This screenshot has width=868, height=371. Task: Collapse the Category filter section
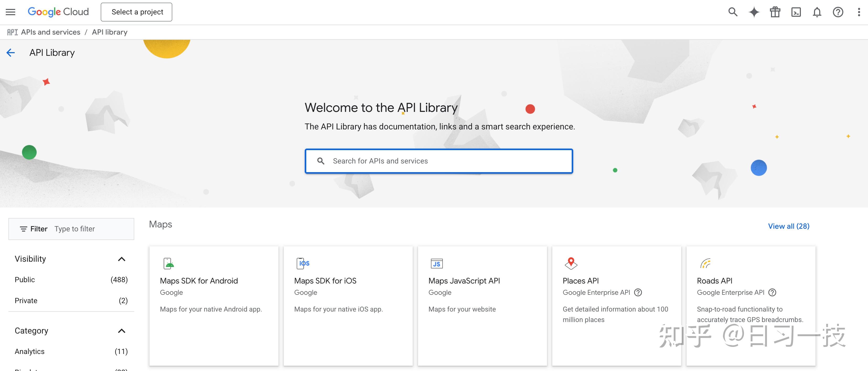tap(121, 331)
